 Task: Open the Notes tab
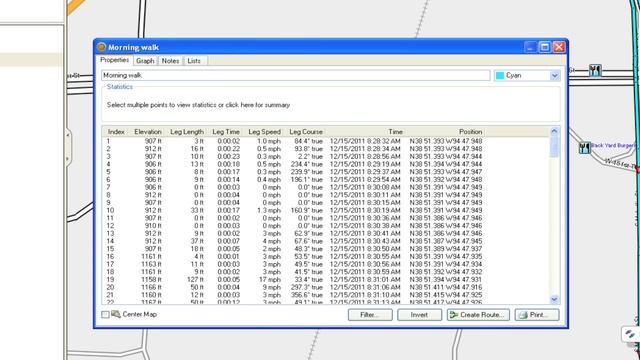170,61
